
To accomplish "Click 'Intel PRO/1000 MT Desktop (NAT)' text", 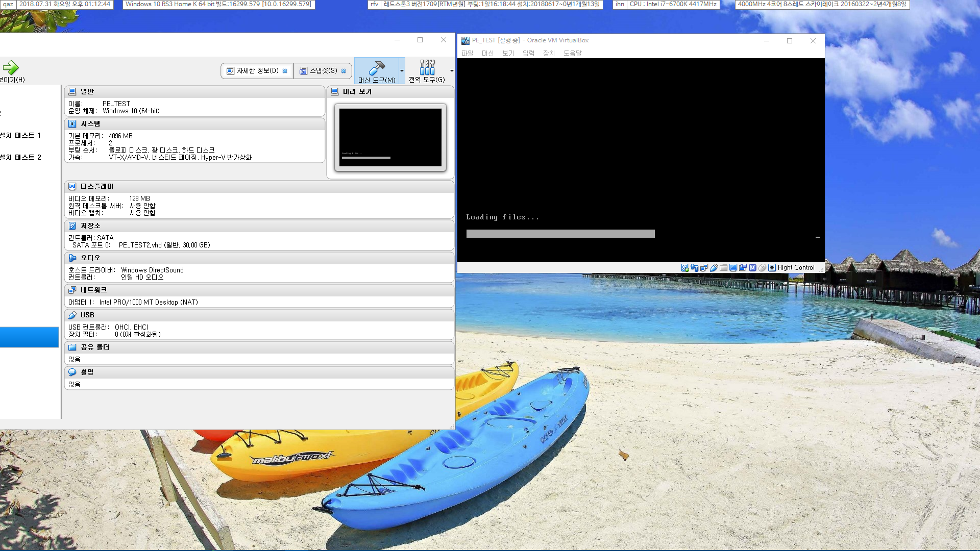I will coord(149,302).
